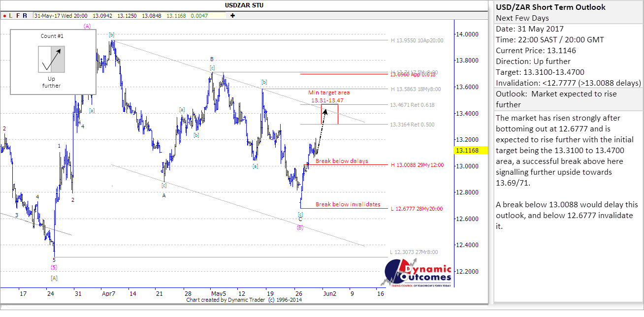Click the Date: 31 May 2017 line
644x317 pixels.
(530, 29)
